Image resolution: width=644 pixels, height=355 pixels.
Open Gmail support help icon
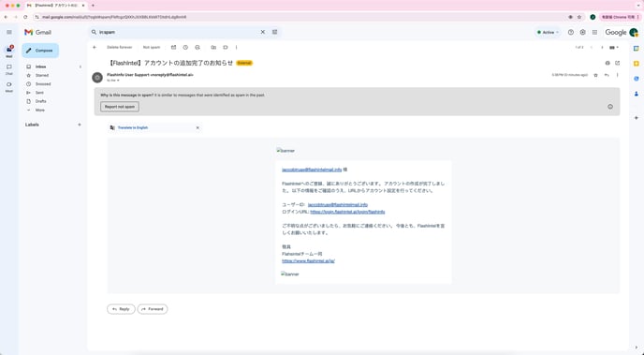(x=571, y=32)
